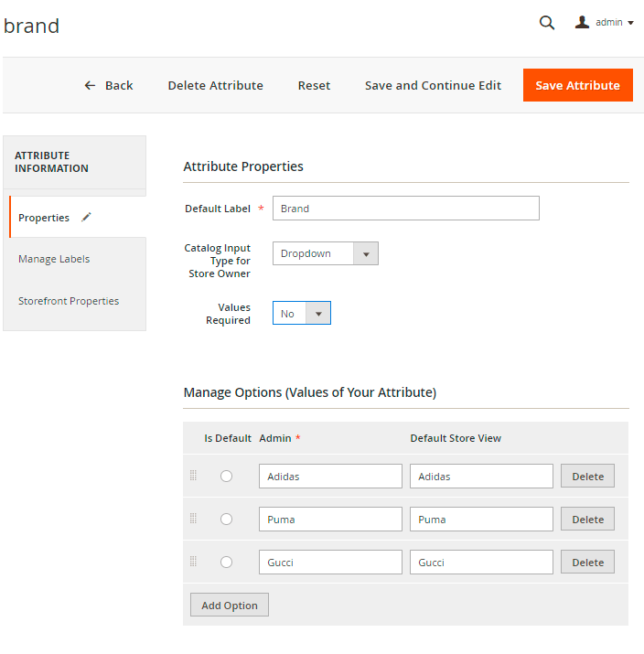Screen dimensions: 644x654
Task: Grab the drag handle for Puma row
Action: 193,519
